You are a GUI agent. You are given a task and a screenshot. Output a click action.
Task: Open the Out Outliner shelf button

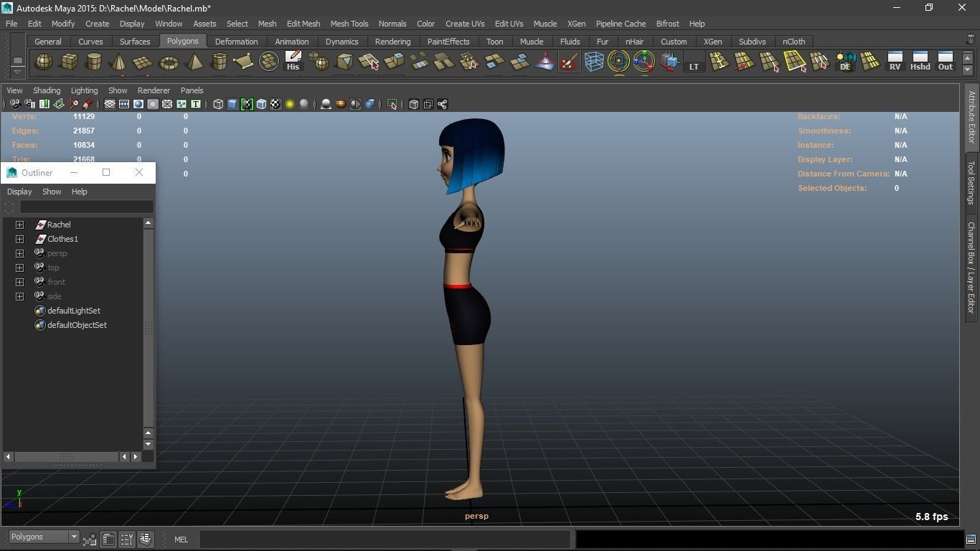[x=946, y=62]
